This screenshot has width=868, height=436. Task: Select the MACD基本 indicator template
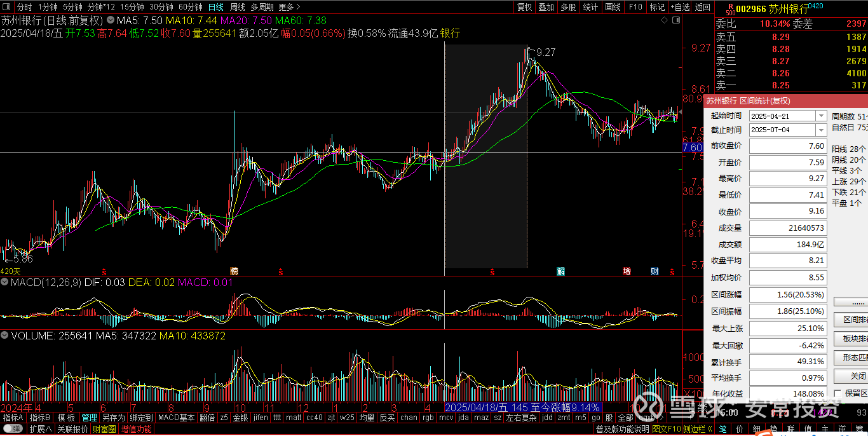176,418
